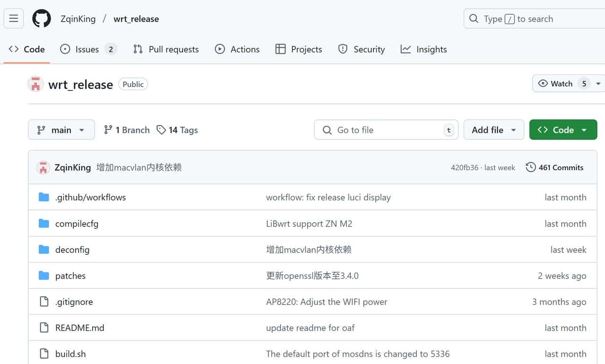View the 461 Commits history
605x364 pixels.
(x=562, y=167)
